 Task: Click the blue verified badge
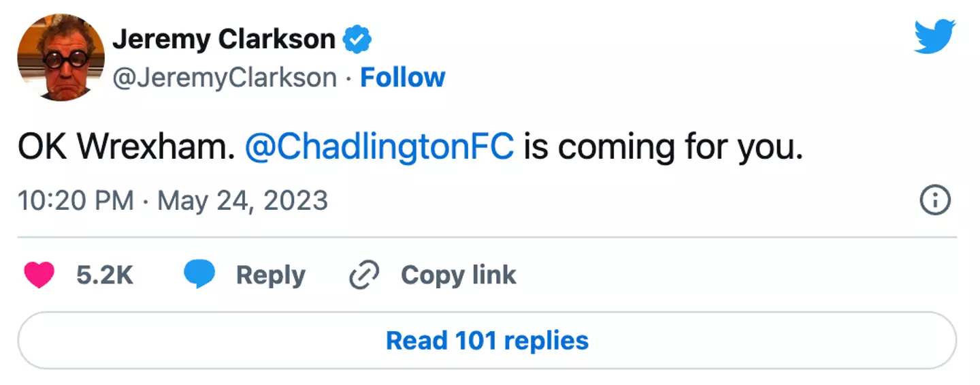357,40
